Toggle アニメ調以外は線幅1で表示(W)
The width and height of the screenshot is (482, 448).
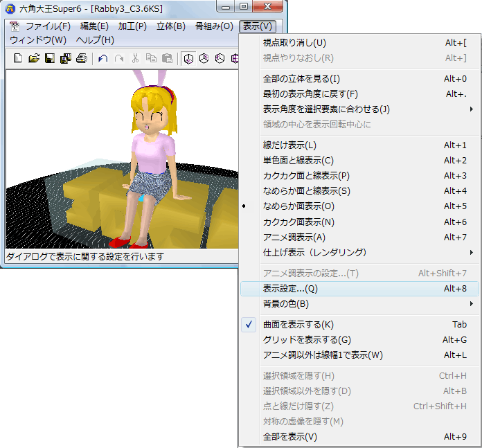pos(359,355)
